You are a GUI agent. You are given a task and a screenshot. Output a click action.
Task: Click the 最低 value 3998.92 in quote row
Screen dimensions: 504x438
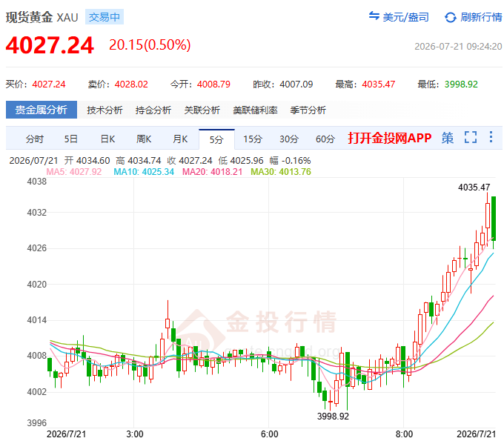[461, 84]
